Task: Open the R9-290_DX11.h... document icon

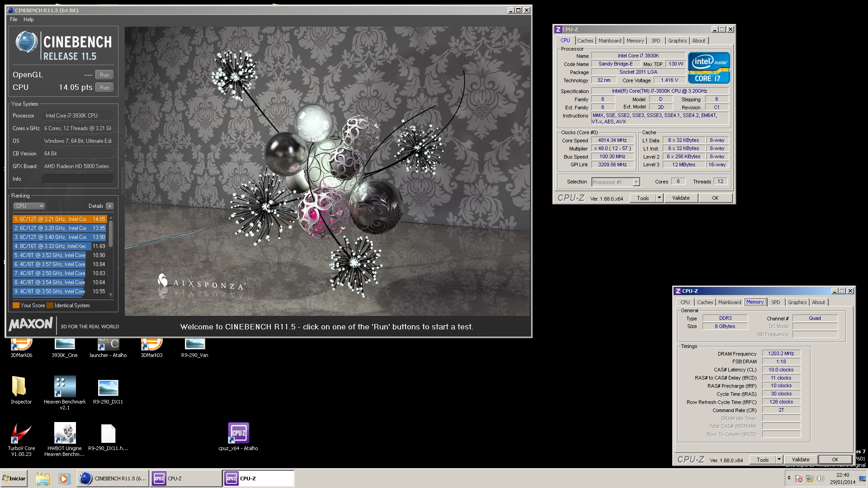Action: (x=108, y=437)
